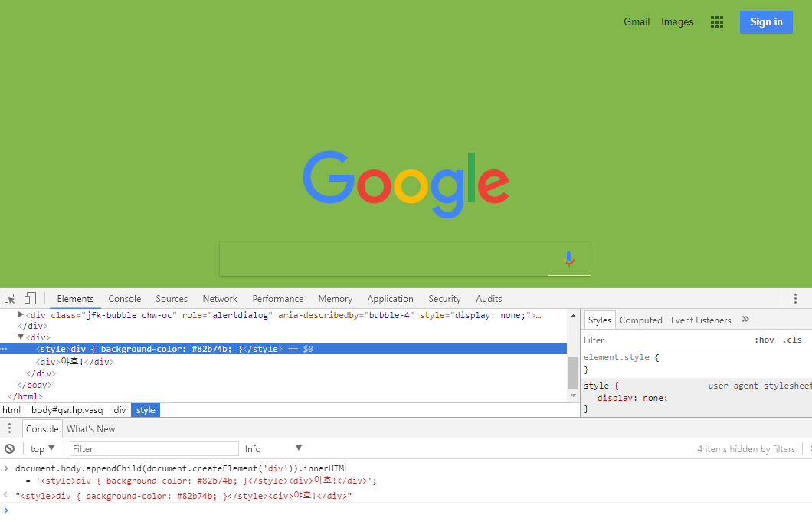Click the Elements panel scrollbar thumb
812x522 pixels.
[573, 373]
